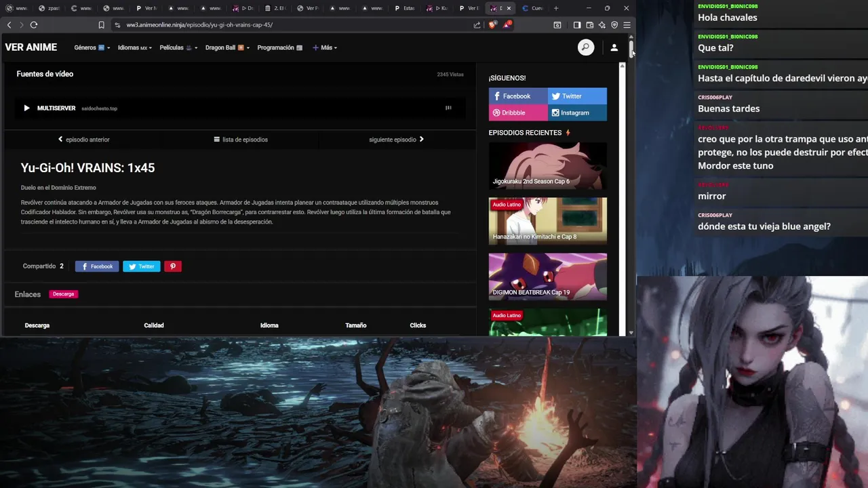Image resolution: width=868 pixels, height=488 pixels.
Task: Click the Descarga badge next to Enlaces
Action: pos(64,294)
